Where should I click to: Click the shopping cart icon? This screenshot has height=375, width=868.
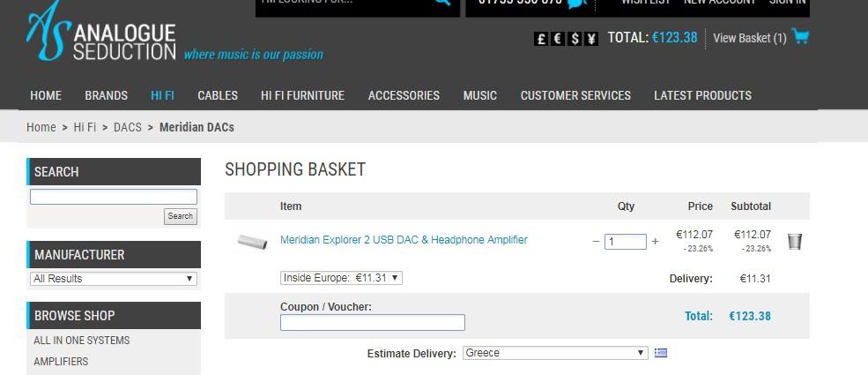(800, 36)
